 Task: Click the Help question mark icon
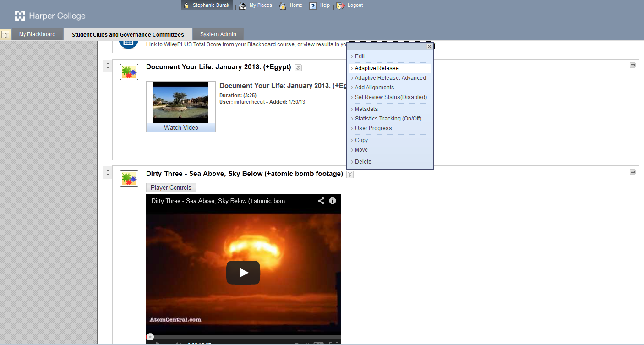(x=313, y=5)
